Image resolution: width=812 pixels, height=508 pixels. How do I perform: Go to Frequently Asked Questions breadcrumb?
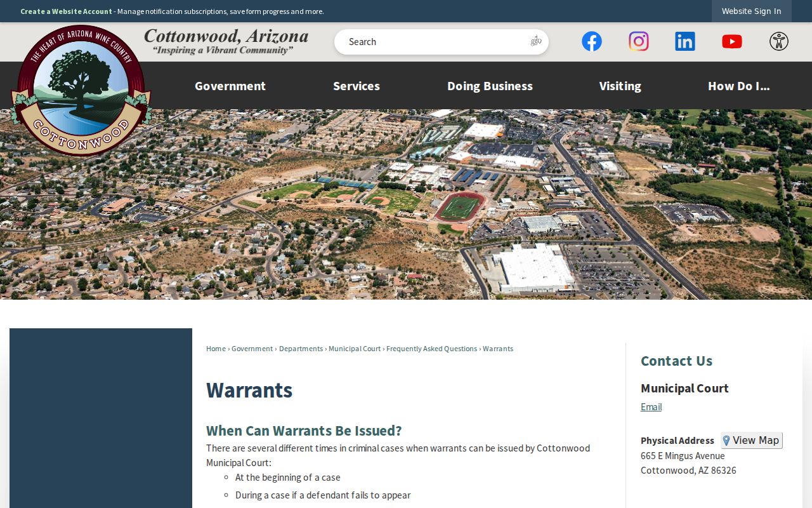(432, 349)
